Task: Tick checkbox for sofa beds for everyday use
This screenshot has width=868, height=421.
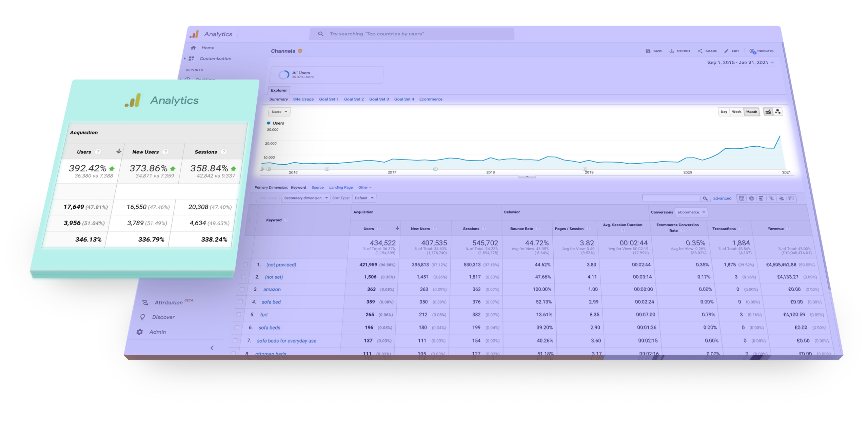Action: click(235, 340)
